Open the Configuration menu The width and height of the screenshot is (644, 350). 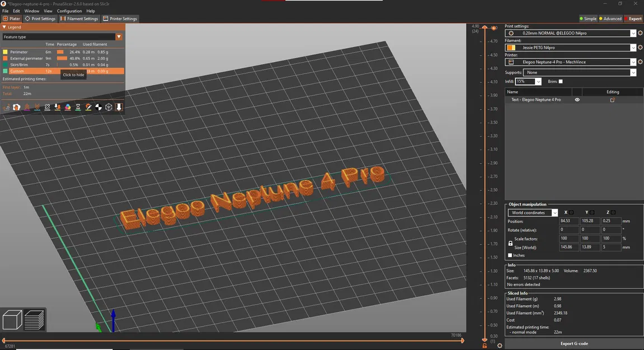(69, 11)
